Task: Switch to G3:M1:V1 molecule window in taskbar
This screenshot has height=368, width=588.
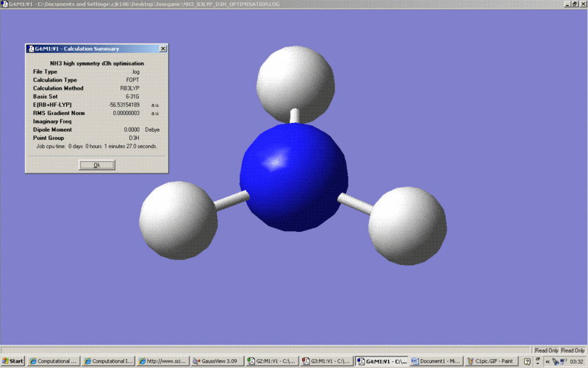Action: pyautogui.click(x=327, y=361)
